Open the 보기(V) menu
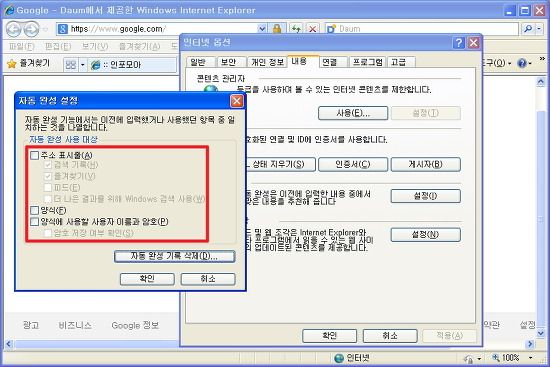 95,46
